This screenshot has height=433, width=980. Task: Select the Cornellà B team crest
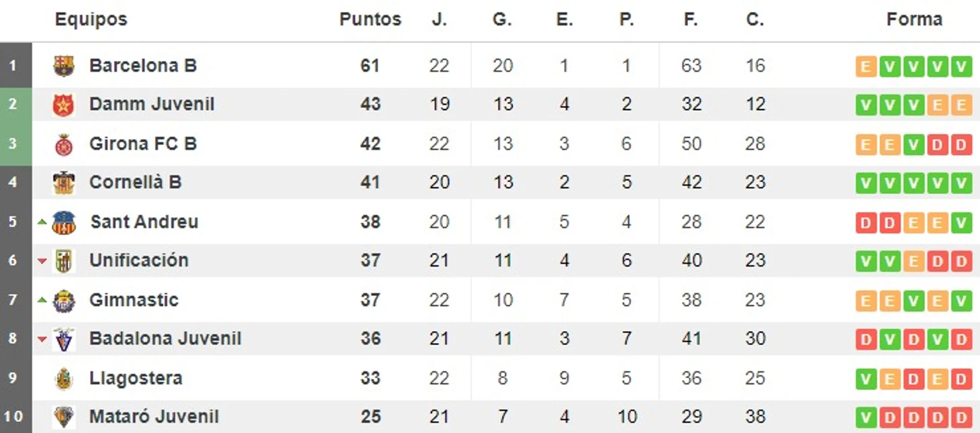64,183
